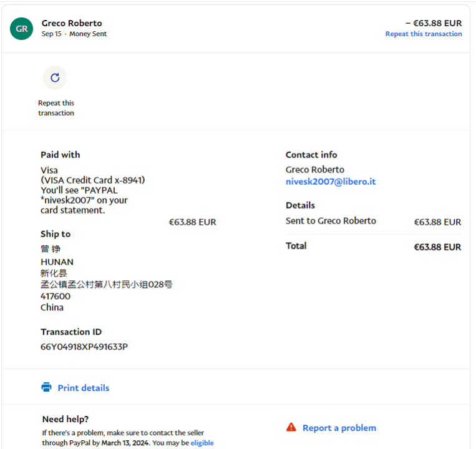The image size is (476, 449).
Task: Click the VISA Credit Card x-8941 text
Action: pos(92,180)
